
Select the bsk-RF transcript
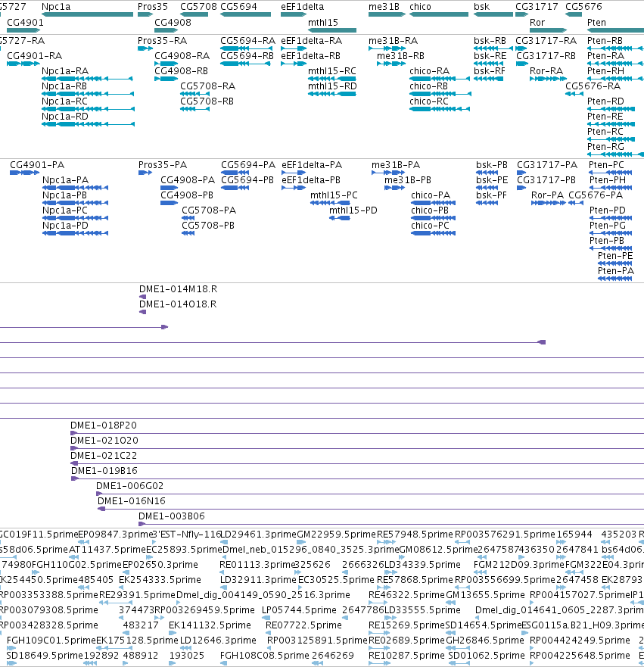pyautogui.click(x=488, y=79)
